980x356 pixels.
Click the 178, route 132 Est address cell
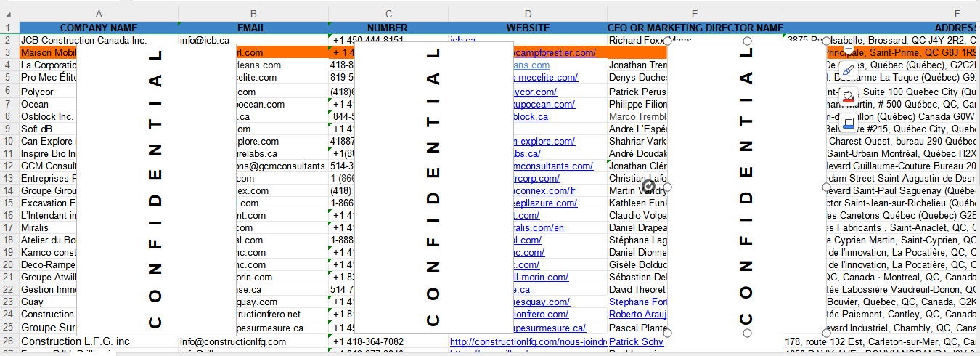click(x=881, y=341)
